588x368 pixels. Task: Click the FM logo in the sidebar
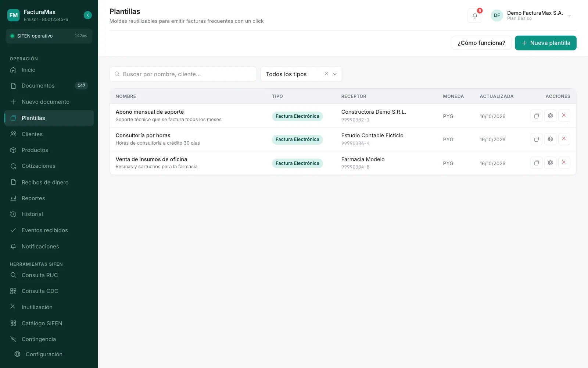click(x=14, y=15)
